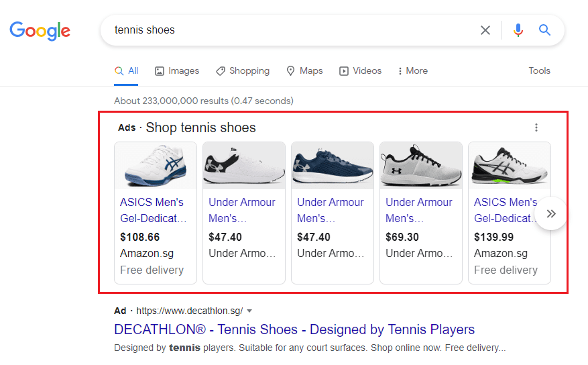Screen dimensions: 588x365
Task: Switch to the Images tab
Action: [x=177, y=71]
